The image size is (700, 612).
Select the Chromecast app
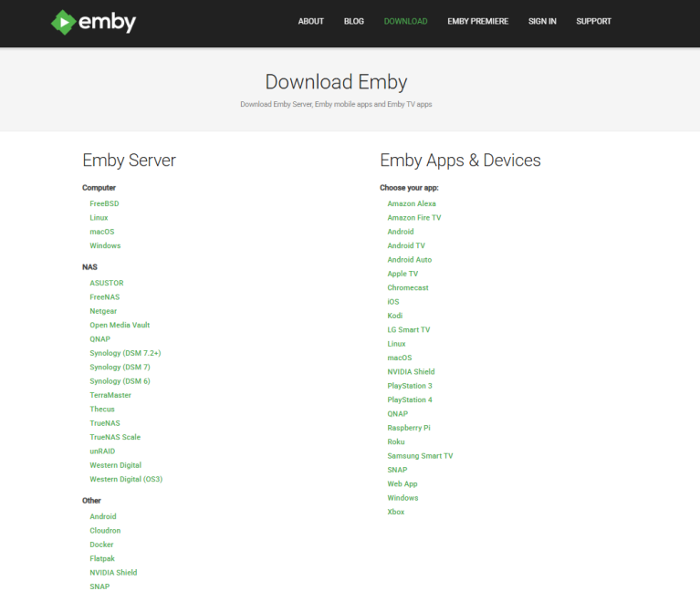(x=408, y=287)
